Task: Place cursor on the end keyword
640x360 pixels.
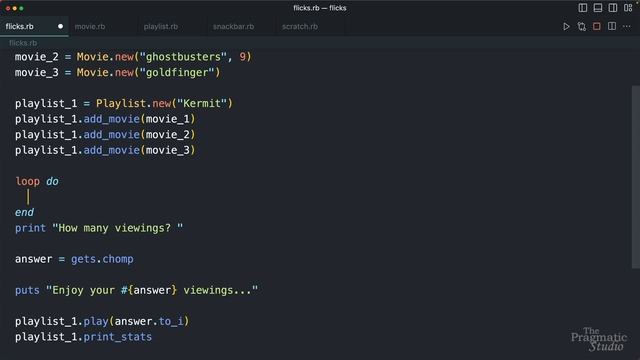Action: [24, 212]
